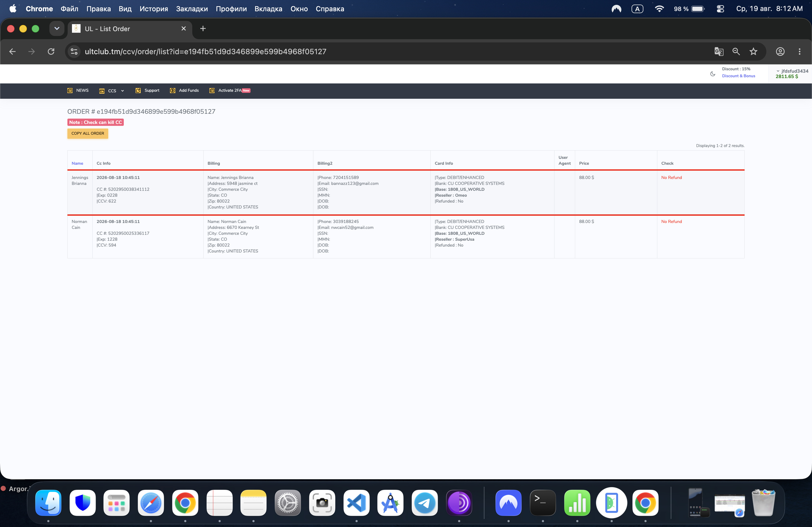Image resolution: width=812 pixels, height=527 pixels.
Task: Click the UL - List Order tab
Action: (x=130, y=29)
